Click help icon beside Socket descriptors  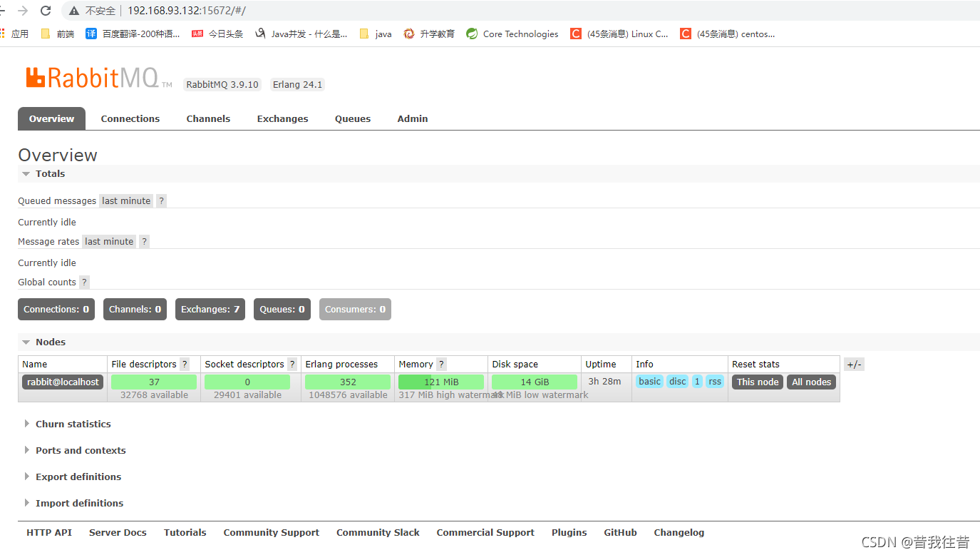pyautogui.click(x=292, y=365)
